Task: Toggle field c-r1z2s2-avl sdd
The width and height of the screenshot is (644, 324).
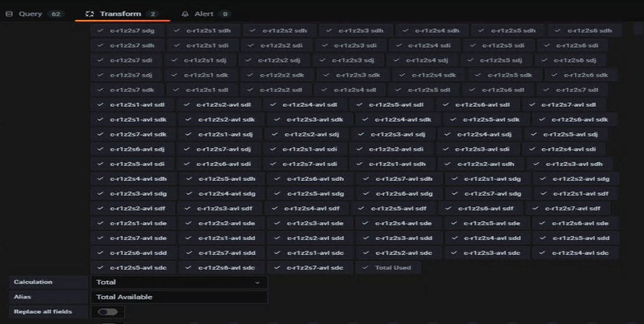Action: click(x=311, y=238)
